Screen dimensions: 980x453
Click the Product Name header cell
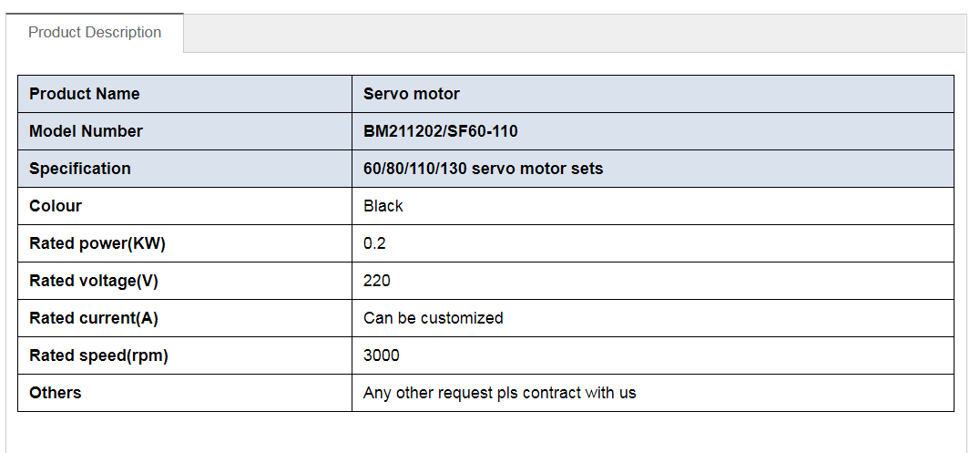85,94
